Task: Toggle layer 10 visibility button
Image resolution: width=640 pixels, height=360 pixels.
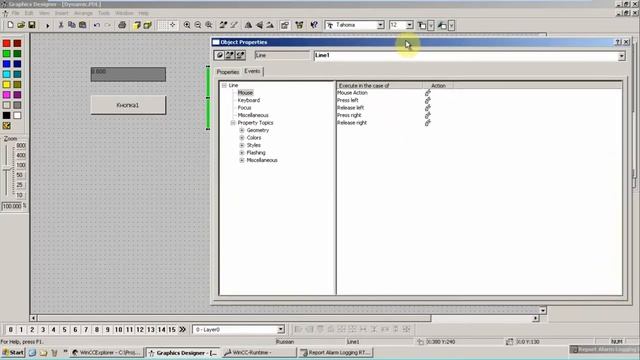Action: pyautogui.click(x=118, y=329)
